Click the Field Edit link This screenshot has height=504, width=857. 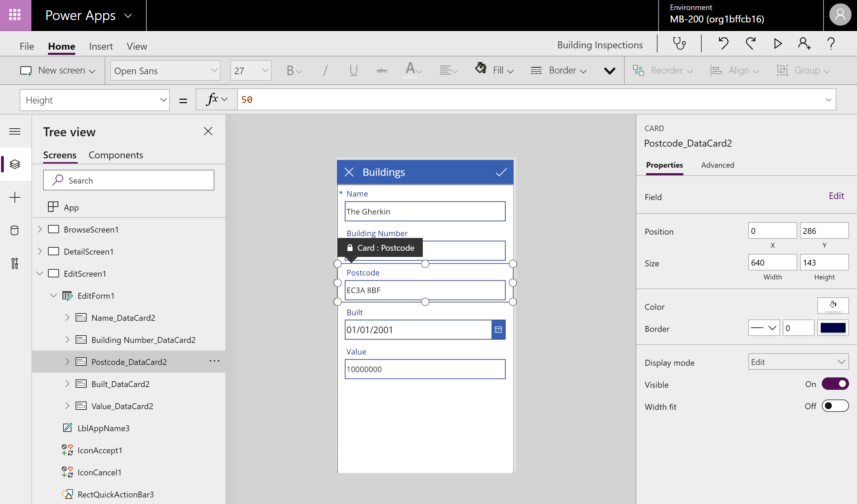[x=836, y=196]
